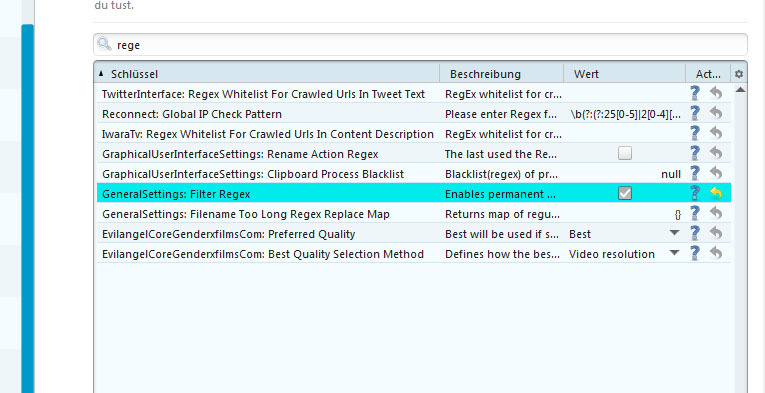
Task: Open help for Best Quality Selection Method
Action: [x=695, y=254]
